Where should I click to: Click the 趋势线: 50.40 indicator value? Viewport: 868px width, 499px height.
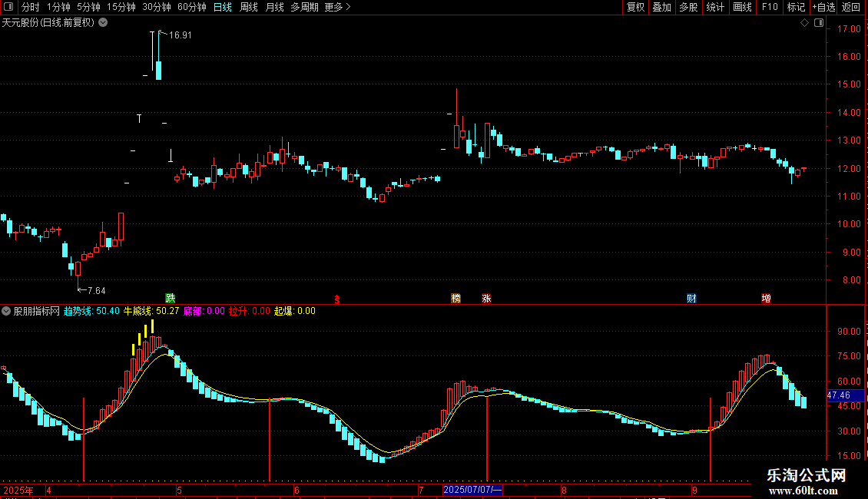91,311
